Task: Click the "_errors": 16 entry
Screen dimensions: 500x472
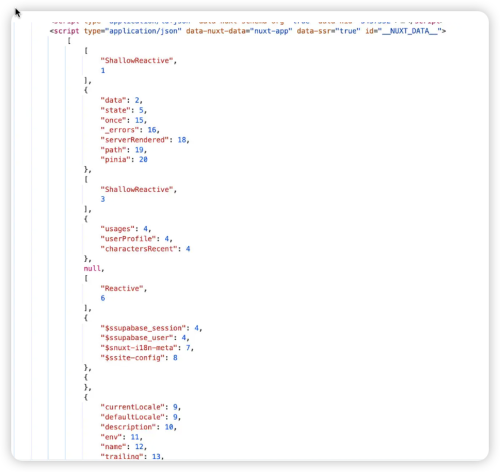Action: point(130,130)
